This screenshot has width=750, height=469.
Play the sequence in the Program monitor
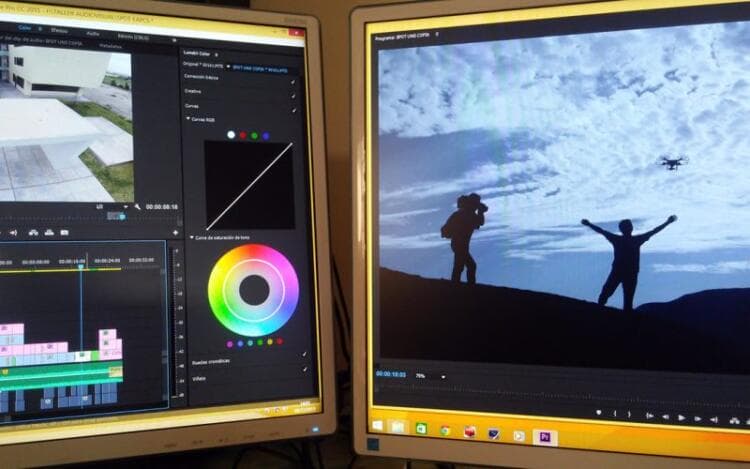point(682,418)
